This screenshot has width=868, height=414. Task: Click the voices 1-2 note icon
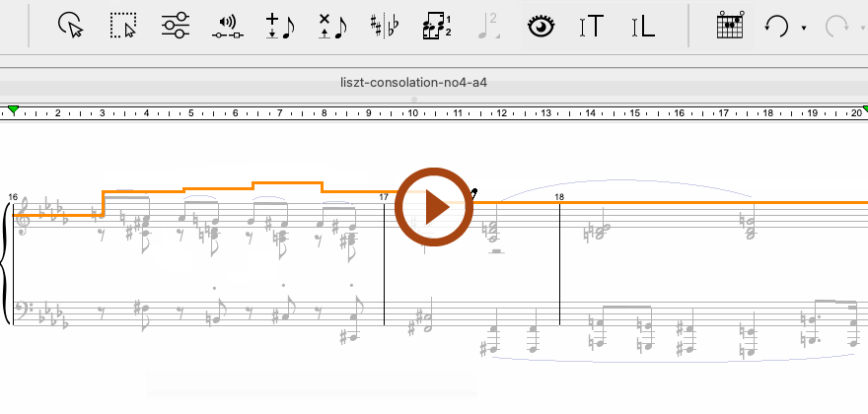[x=436, y=27]
